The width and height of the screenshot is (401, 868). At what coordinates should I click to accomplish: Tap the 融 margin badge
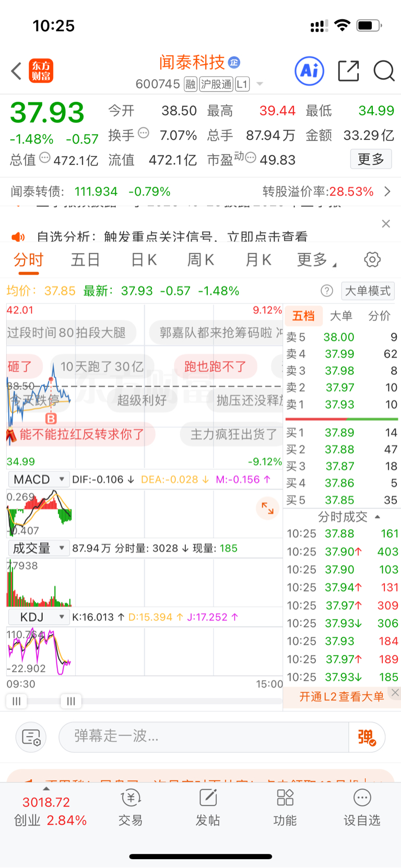click(x=191, y=84)
